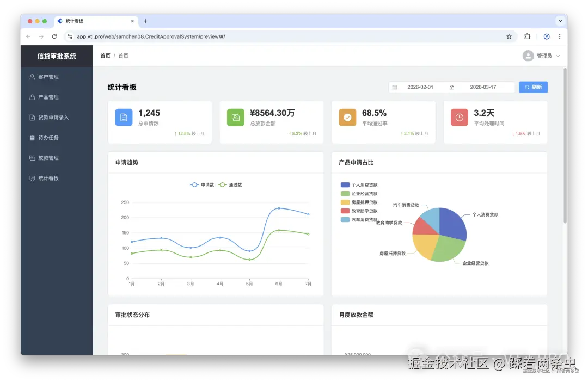Toggle the 通过数 legend item
This screenshot has width=588, height=382.
pyautogui.click(x=231, y=184)
